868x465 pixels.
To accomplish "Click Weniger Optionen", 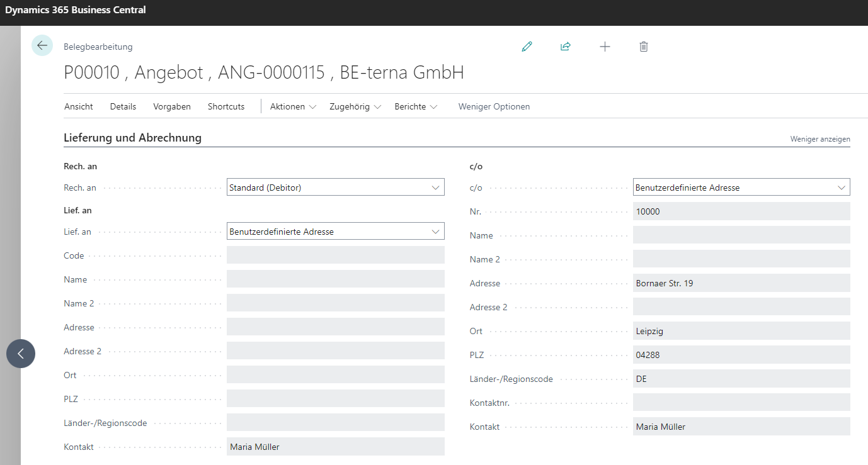I will coord(494,107).
